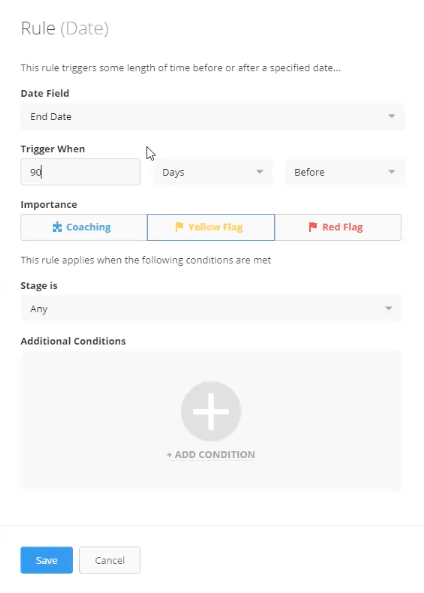Viewport: 424px width, 593px height.
Task: Open the Stage Any dropdown
Action: pyautogui.click(x=211, y=309)
